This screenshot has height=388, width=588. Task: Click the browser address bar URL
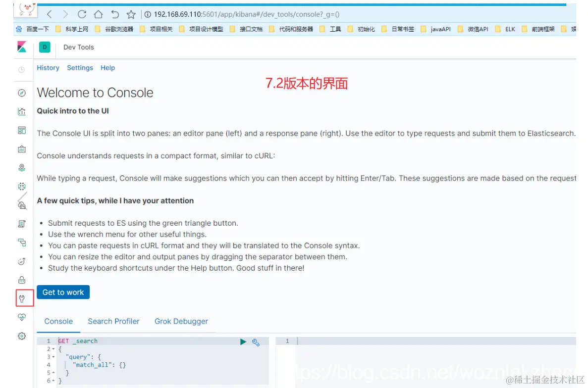(246, 14)
